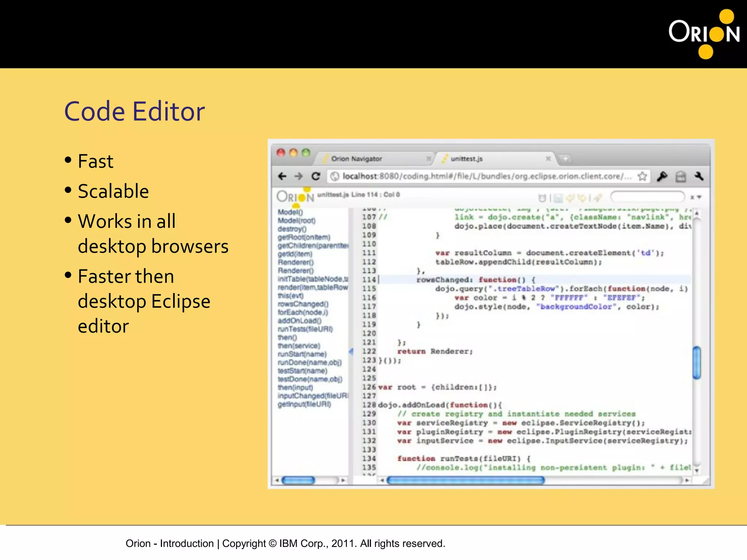The image size is (747, 560).
Task: Reload the page with the refresh icon
Action: point(316,176)
